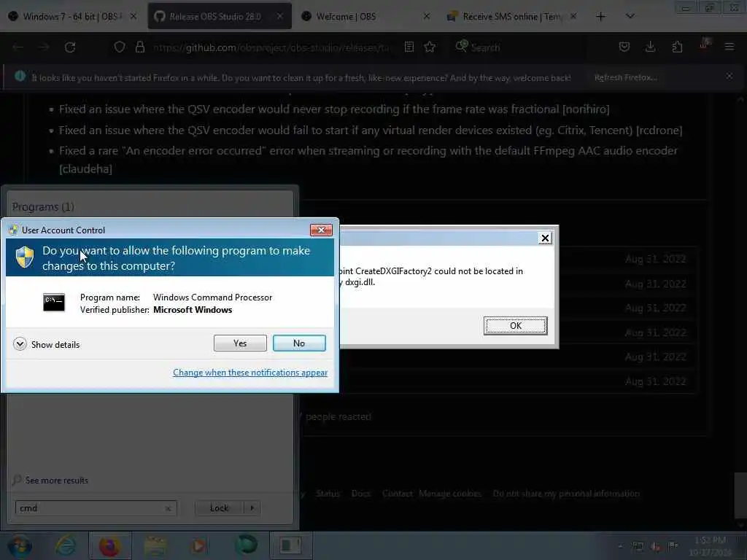Bookmark this page with star icon
The image size is (747, 560).
point(430,47)
